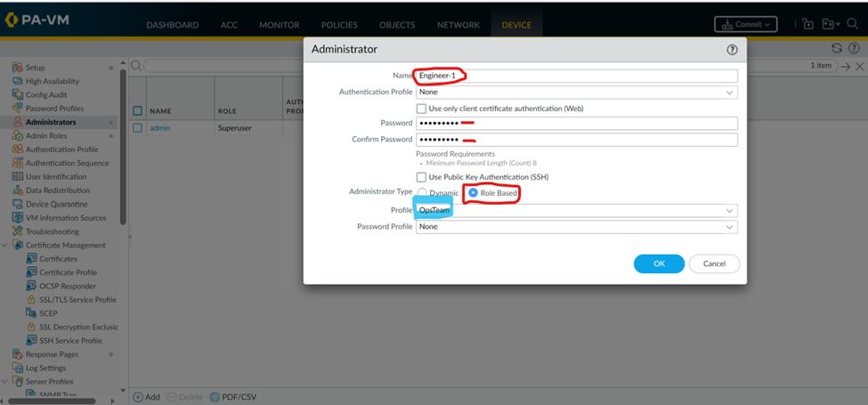The height and width of the screenshot is (405, 868).
Task: Click the High Availability icon
Action: 17,81
